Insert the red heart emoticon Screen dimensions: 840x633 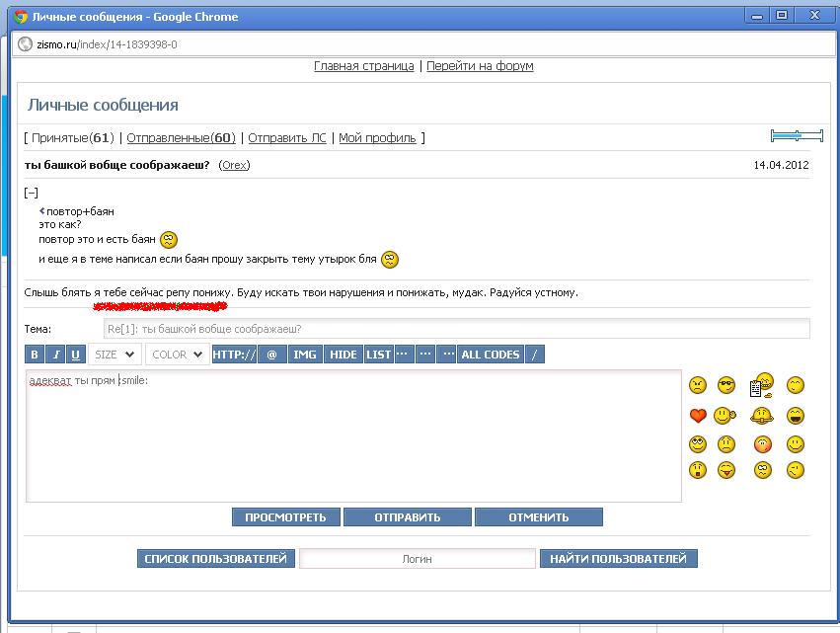pos(698,416)
